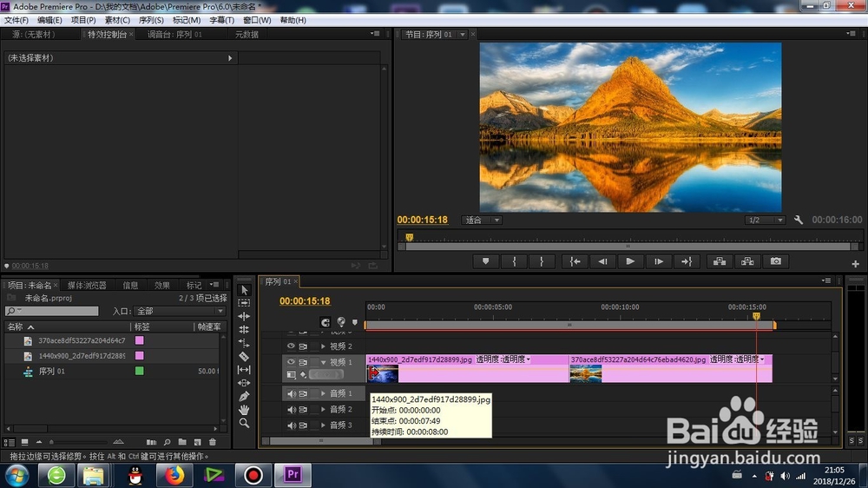This screenshot has width=868, height=488.
Task: Click the wrench settings icon in program monitor
Action: point(799,220)
